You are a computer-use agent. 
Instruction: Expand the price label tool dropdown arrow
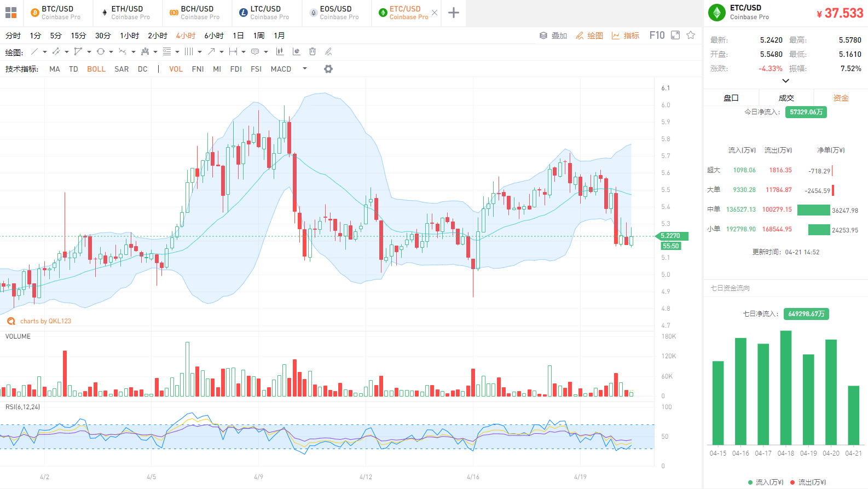(266, 52)
